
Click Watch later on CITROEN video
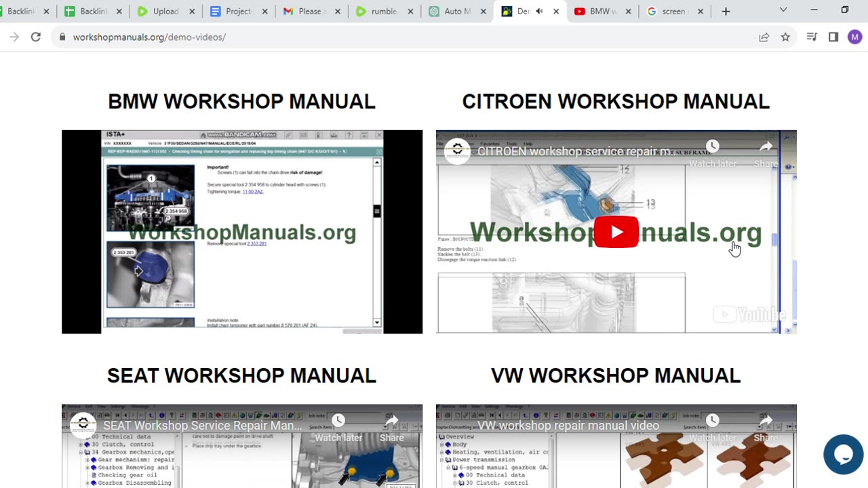[x=712, y=154]
